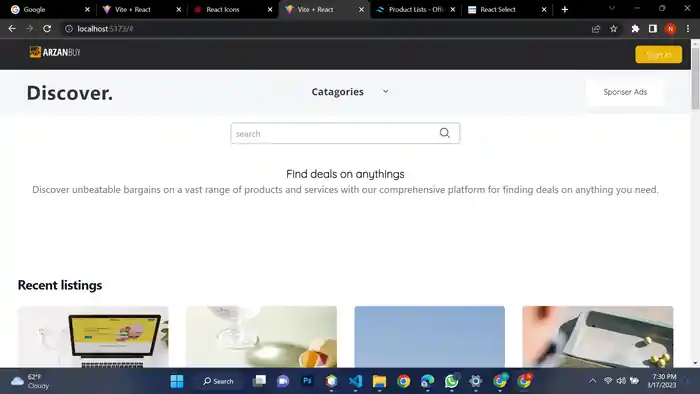Open Wi-Fi network settings in tray
The width and height of the screenshot is (700, 394).
click(608, 381)
